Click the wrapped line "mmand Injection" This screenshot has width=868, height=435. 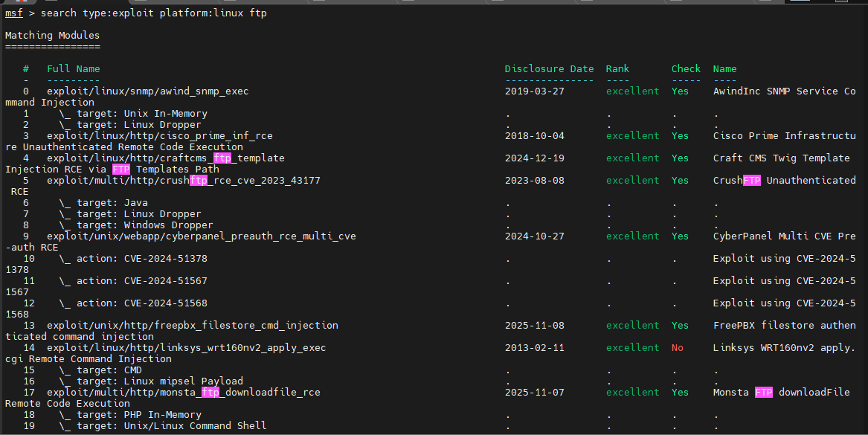pos(50,103)
